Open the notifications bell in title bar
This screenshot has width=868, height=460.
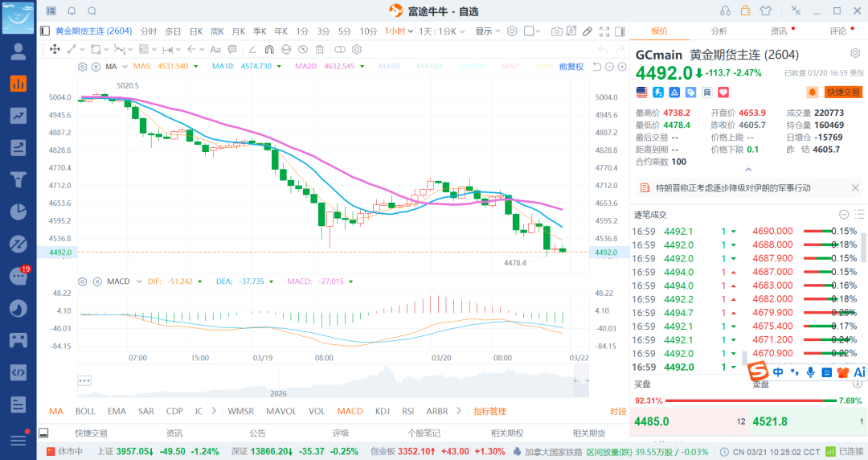pyautogui.click(x=72, y=10)
